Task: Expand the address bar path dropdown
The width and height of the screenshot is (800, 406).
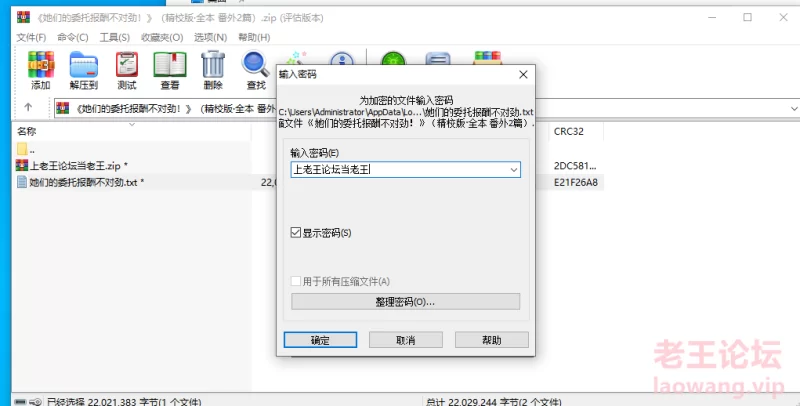Action: click(x=794, y=108)
